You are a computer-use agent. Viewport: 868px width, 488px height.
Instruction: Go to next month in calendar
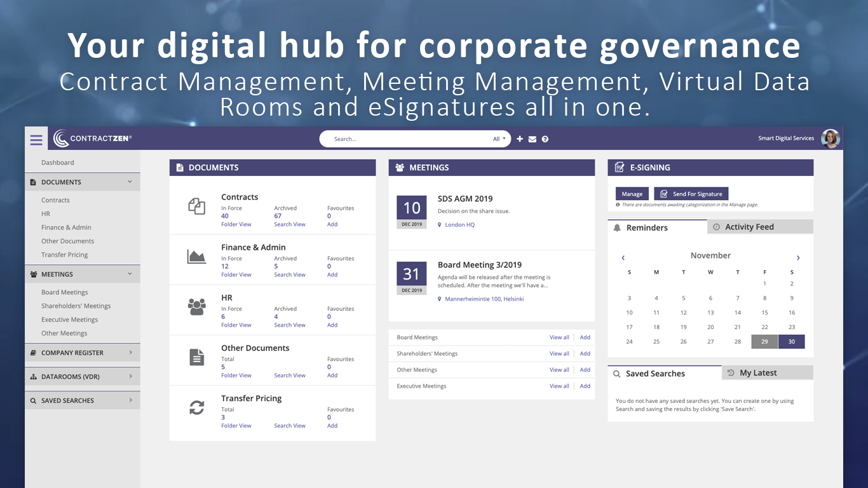[x=798, y=257]
